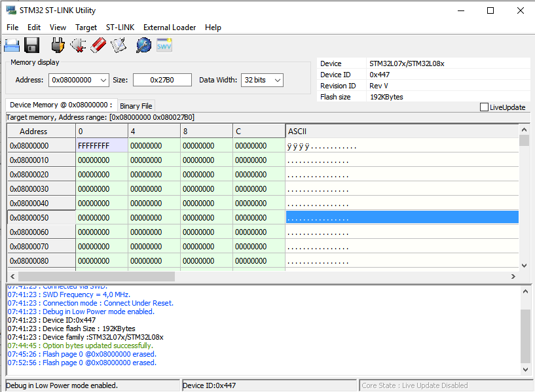Click the column header labeled 8
This screenshot has height=392, width=535.
(206, 132)
